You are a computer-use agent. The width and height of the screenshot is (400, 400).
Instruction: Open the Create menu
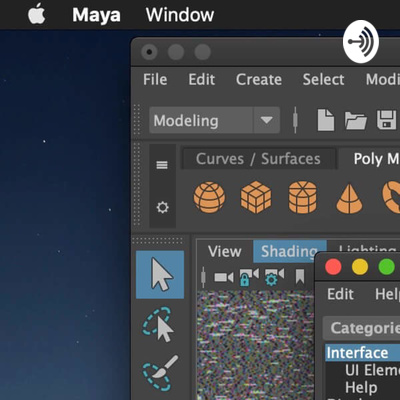pos(259,80)
